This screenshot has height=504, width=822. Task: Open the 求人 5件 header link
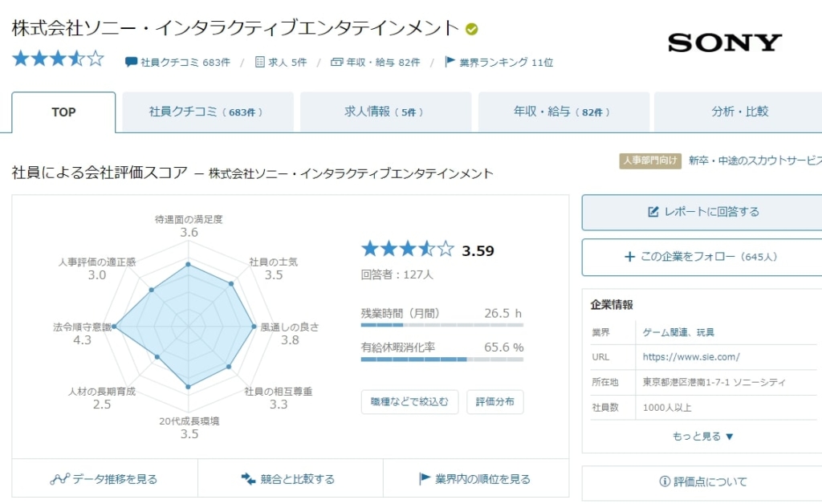[x=287, y=63]
